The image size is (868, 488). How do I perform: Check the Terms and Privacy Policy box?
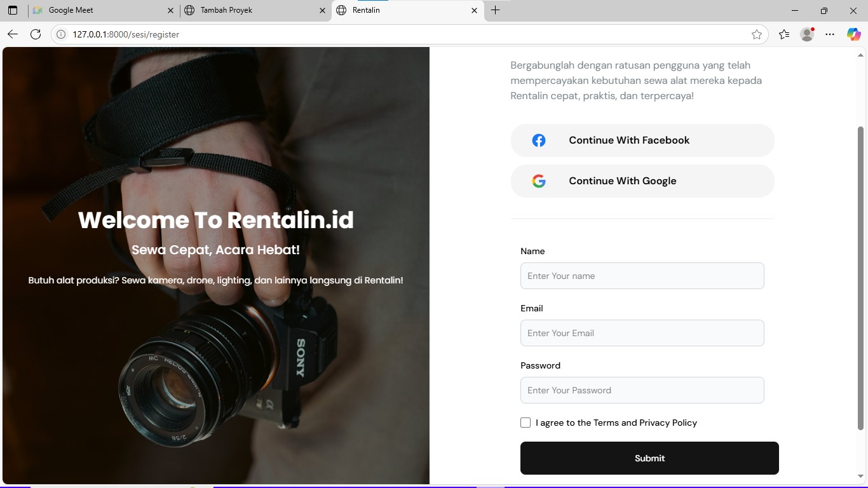526,423
